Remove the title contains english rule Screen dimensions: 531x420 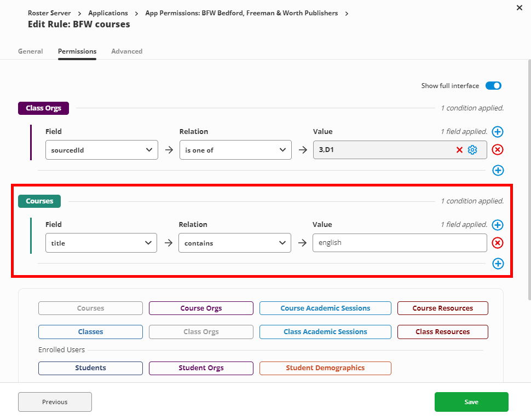[498, 243]
